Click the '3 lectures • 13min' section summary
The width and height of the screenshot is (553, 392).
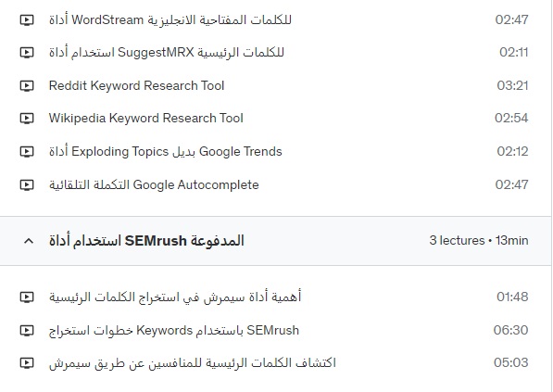coord(479,241)
